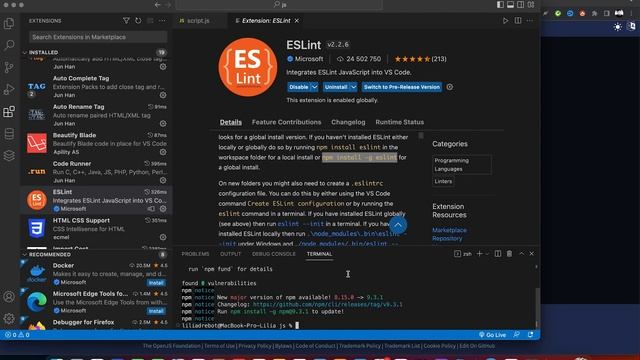This screenshot has width=640, height=360.
Task: Open gear settings for Auto Rename Tag
Action: point(163,123)
